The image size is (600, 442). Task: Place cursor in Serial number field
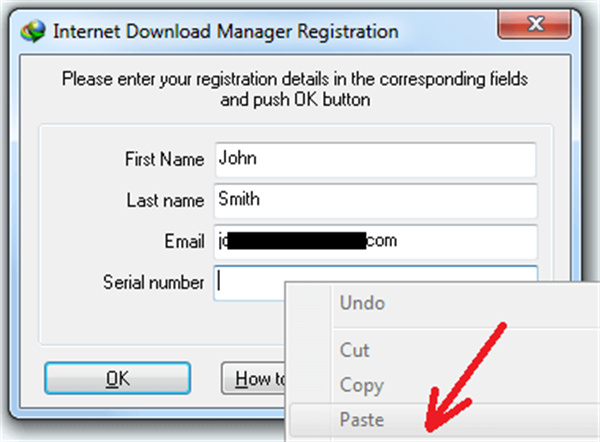(x=250, y=281)
